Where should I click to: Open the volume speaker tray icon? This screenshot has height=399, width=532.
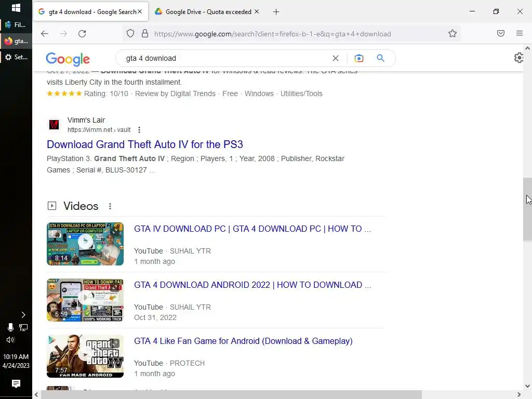(x=10, y=340)
